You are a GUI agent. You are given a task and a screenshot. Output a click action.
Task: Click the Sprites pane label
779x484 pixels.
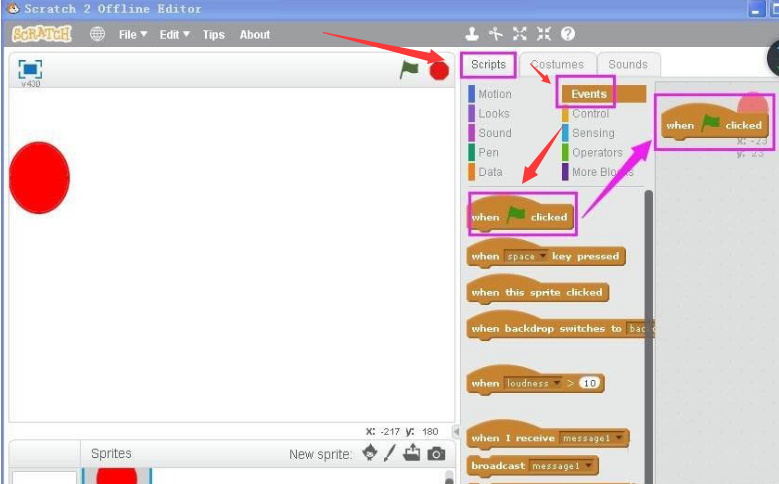coord(111,453)
